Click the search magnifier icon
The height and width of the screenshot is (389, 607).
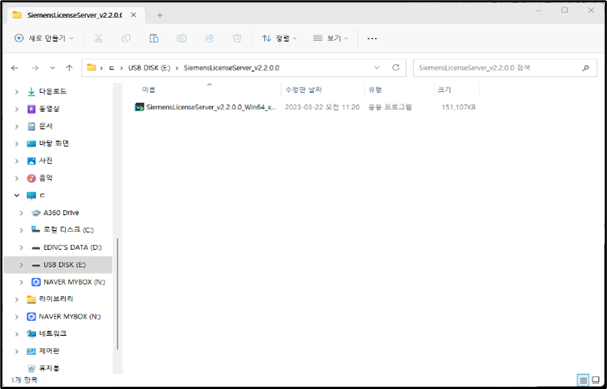point(585,68)
